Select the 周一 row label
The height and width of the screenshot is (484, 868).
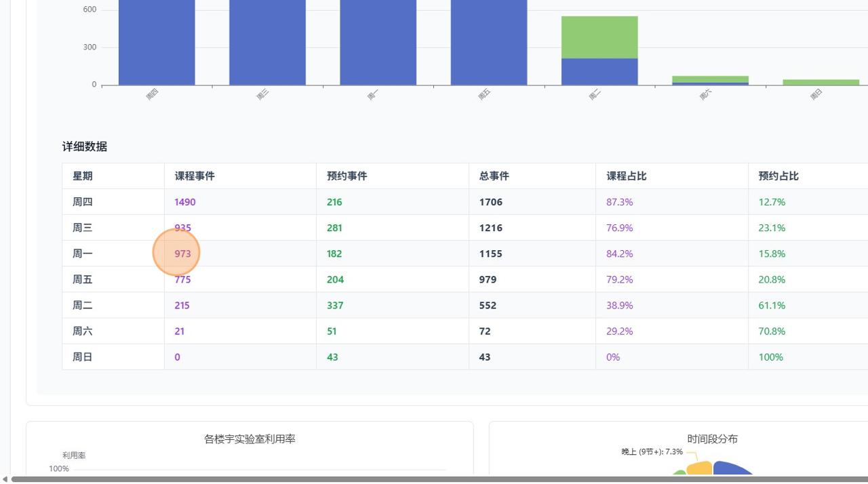pyautogui.click(x=83, y=254)
